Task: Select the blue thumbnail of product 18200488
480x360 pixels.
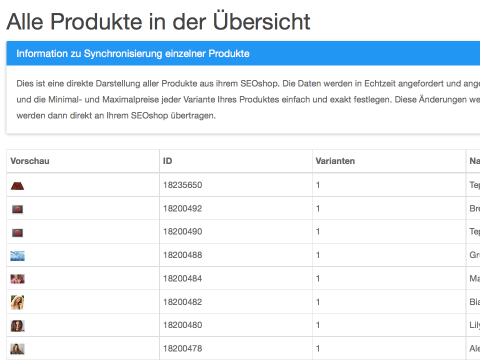Action: pyautogui.click(x=17, y=256)
